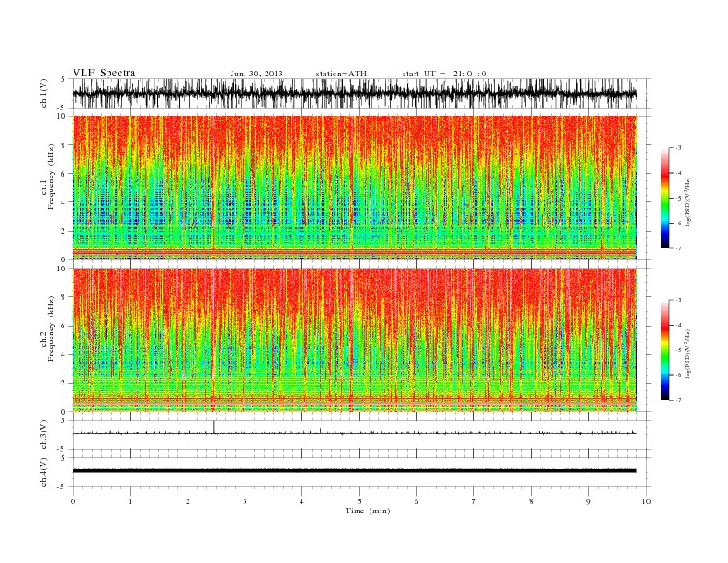Click the time axis tick label "4"
Viewport: 728px width, 563px height.
pos(301,501)
